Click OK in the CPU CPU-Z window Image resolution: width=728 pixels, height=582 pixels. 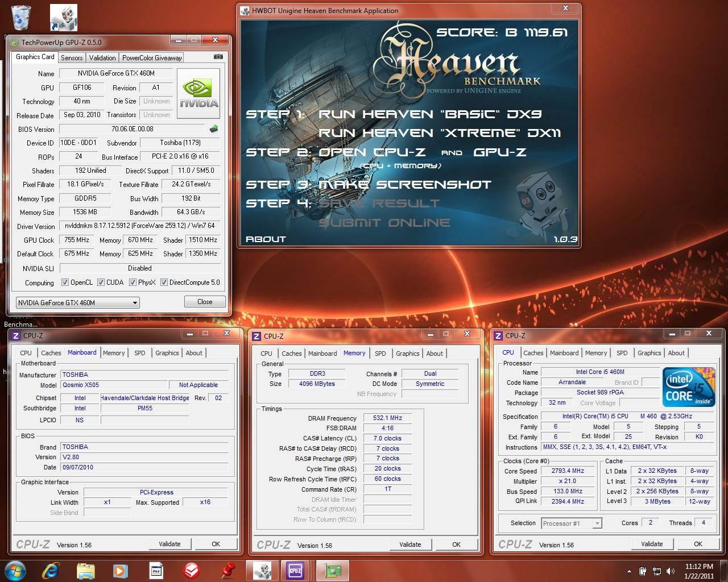tap(698, 544)
